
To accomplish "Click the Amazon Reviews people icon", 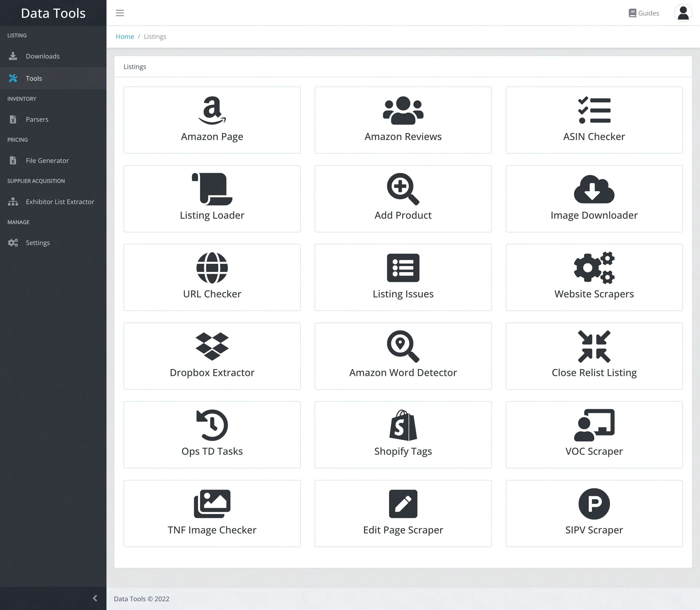I will click(403, 110).
